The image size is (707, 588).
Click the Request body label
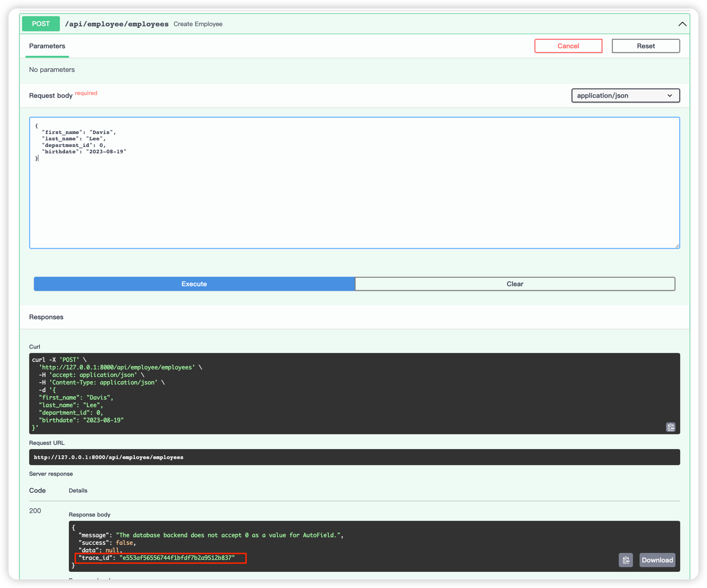pos(51,95)
